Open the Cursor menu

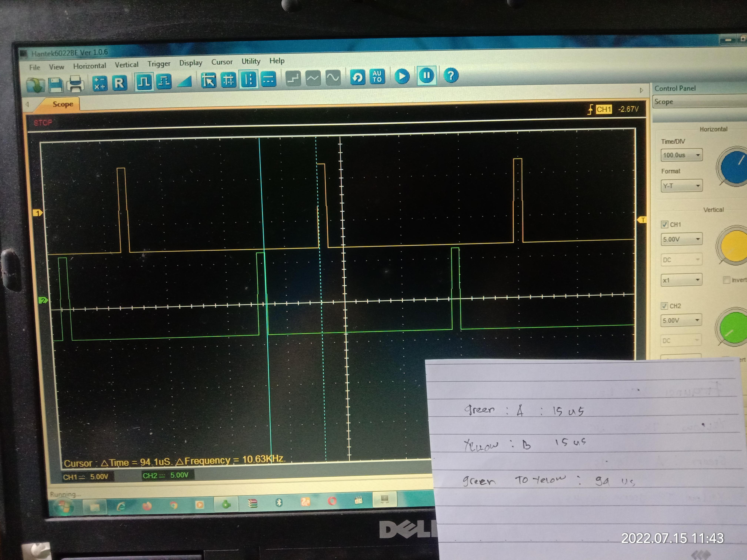[x=222, y=62]
